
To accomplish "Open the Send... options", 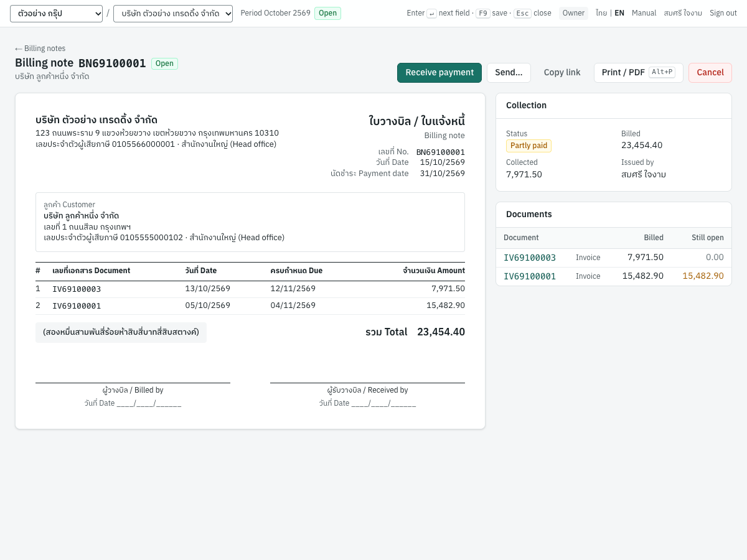I will (509, 73).
